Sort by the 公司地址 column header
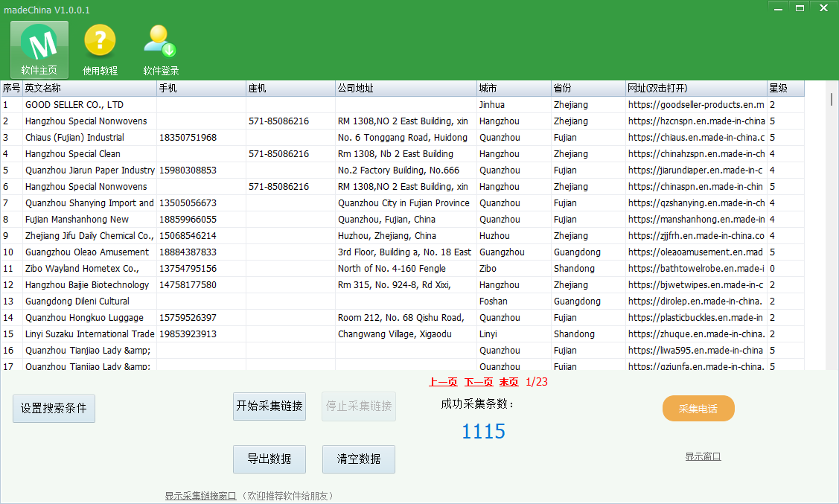The width and height of the screenshot is (839, 504). tap(406, 89)
